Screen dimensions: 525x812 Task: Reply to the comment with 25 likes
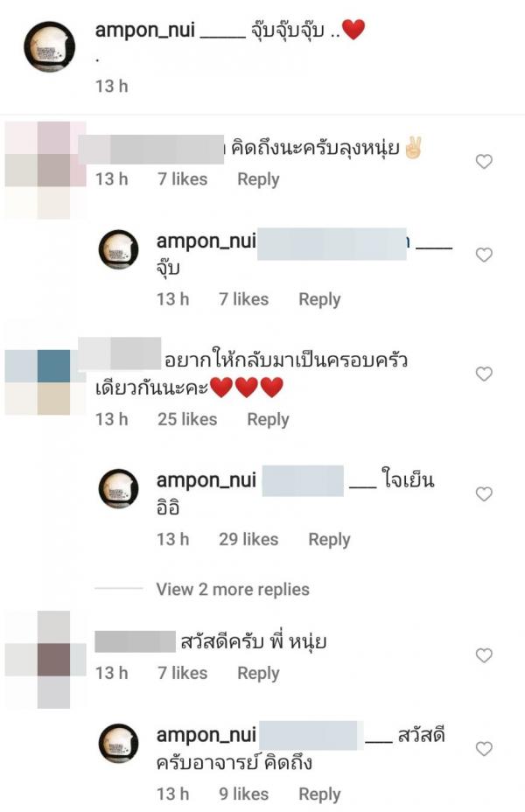pos(269,419)
